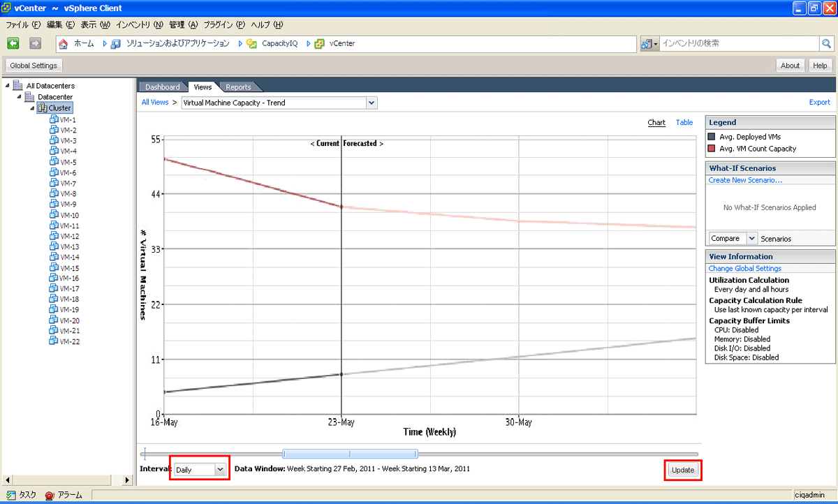Open the インベントリ (Inventory) menu
The width and height of the screenshot is (838, 504).
[x=139, y=24]
